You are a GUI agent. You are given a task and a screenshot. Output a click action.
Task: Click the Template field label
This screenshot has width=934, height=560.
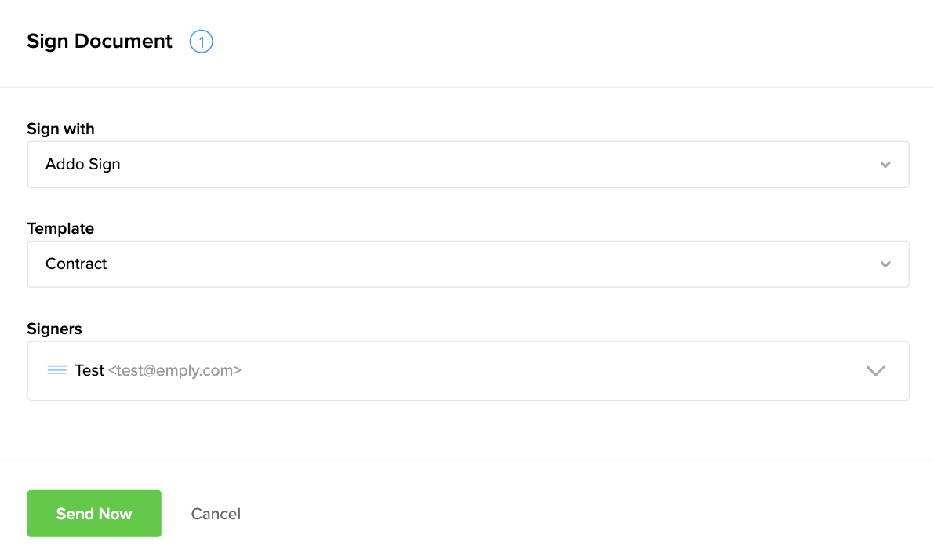tap(60, 228)
